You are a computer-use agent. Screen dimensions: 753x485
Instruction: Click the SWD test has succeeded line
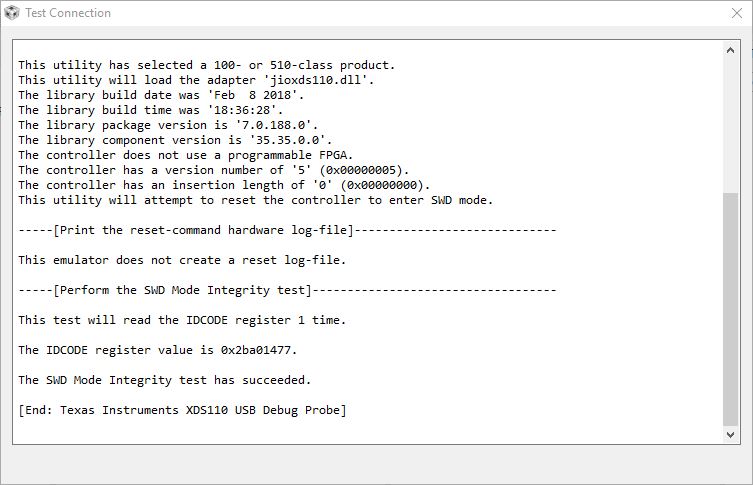click(165, 380)
